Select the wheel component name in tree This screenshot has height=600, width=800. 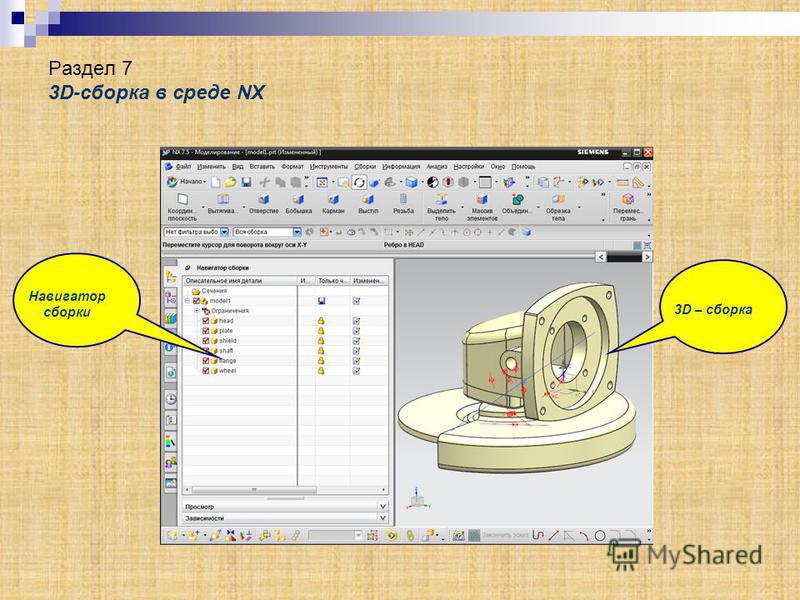point(228,371)
